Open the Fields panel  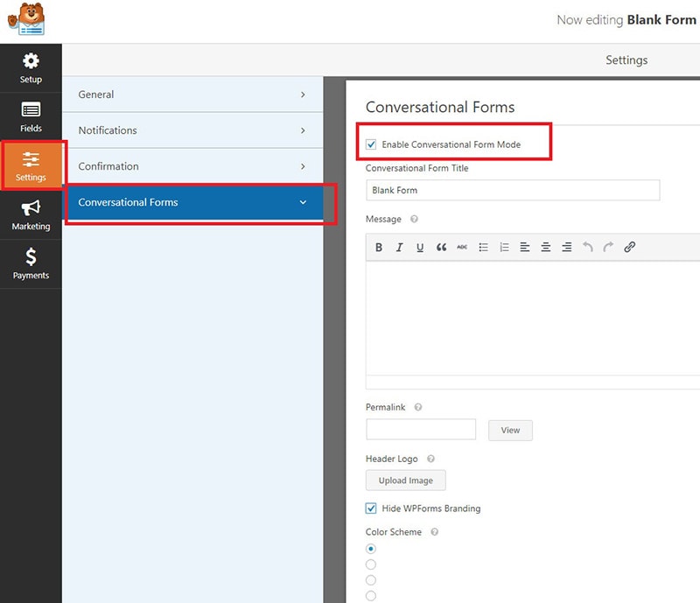click(x=31, y=117)
